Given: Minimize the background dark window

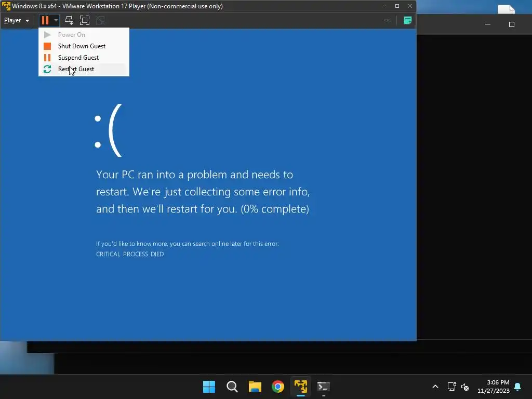Looking at the screenshot, I should coord(487,24).
